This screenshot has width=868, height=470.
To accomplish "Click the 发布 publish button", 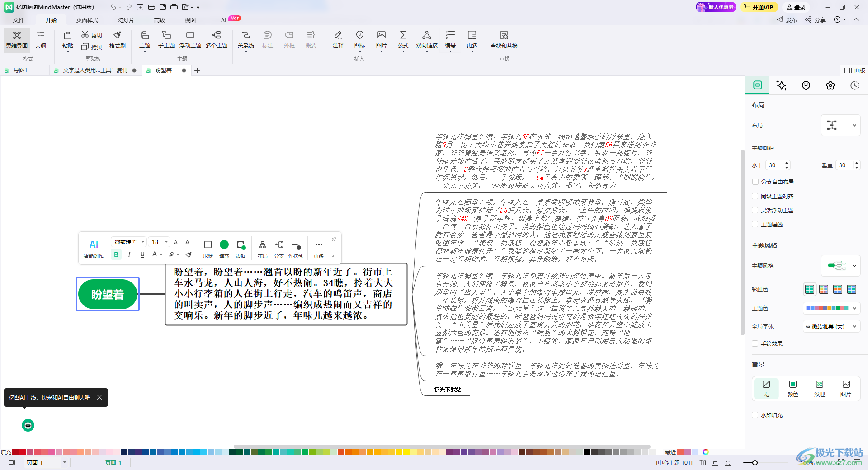I will (x=787, y=20).
